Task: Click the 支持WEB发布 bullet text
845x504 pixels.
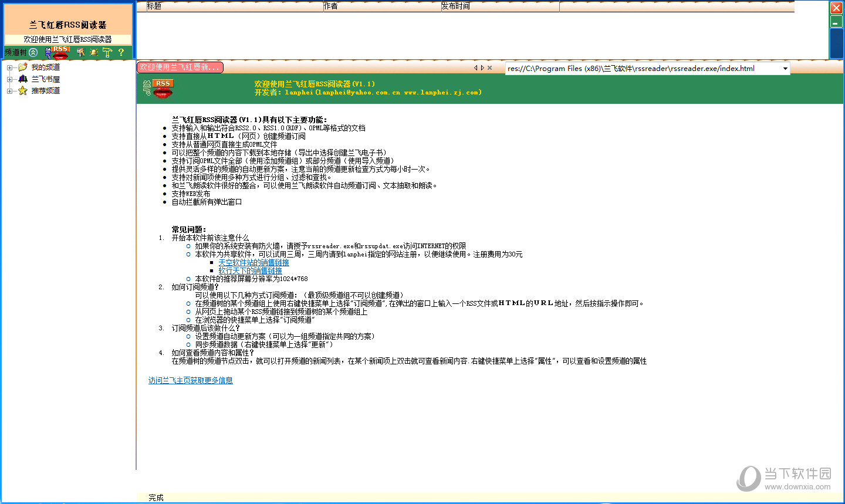Action: coord(191,194)
